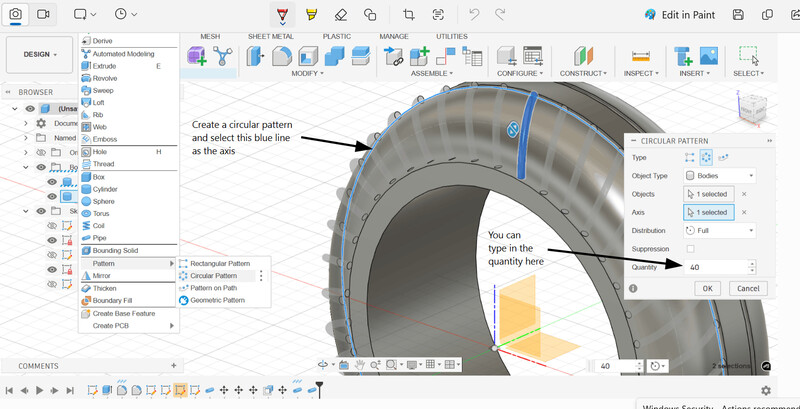Choose the Coil tool icon
The width and height of the screenshot is (800, 409).
click(86, 226)
